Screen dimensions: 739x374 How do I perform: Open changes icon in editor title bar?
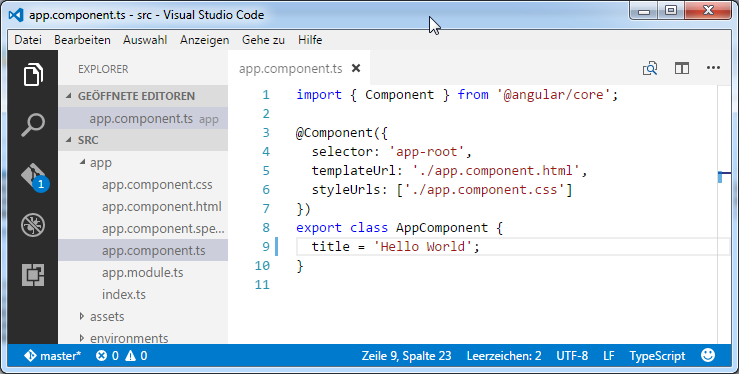(x=650, y=68)
